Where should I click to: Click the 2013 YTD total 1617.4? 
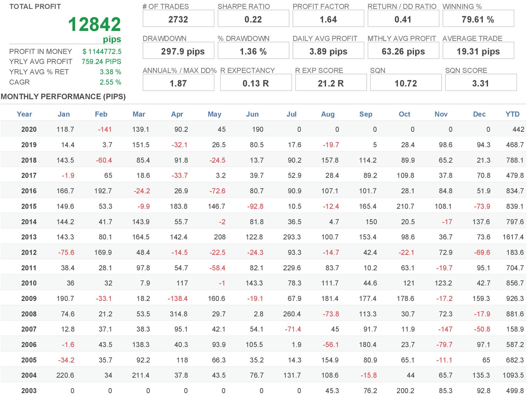tap(513, 237)
